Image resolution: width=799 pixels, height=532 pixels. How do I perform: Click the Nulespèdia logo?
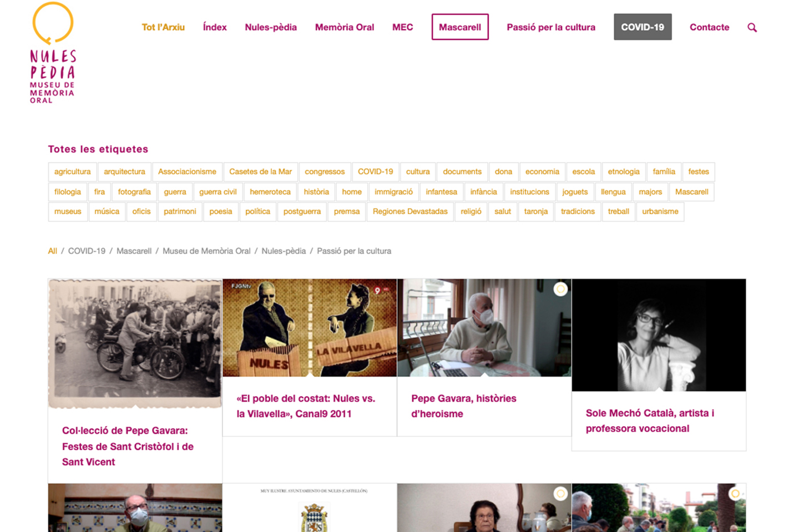pos(53,53)
